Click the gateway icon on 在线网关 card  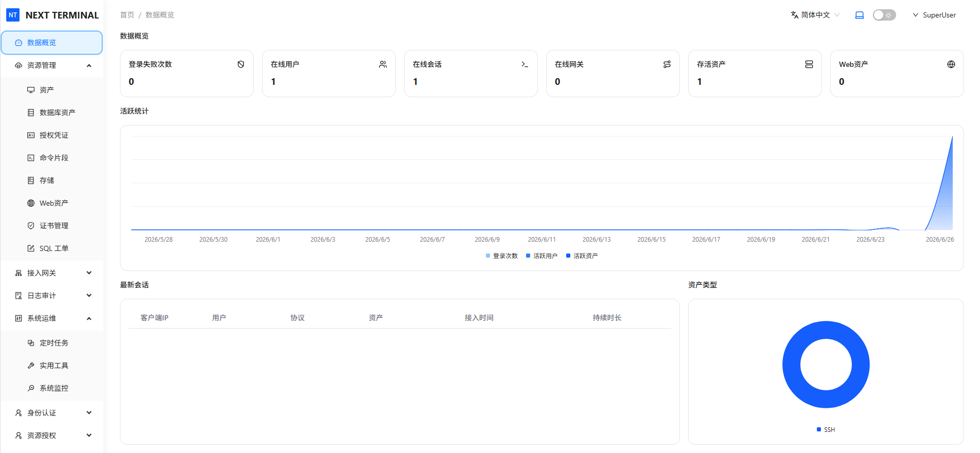click(x=667, y=64)
